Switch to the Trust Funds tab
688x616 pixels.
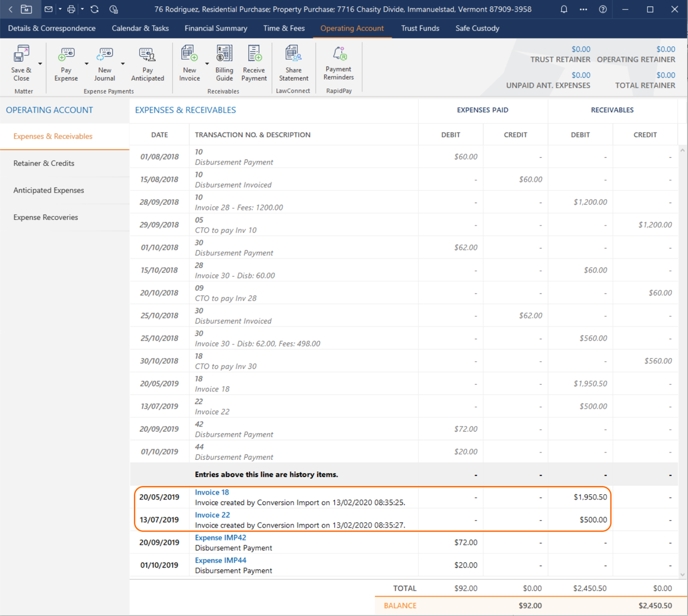coord(420,28)
